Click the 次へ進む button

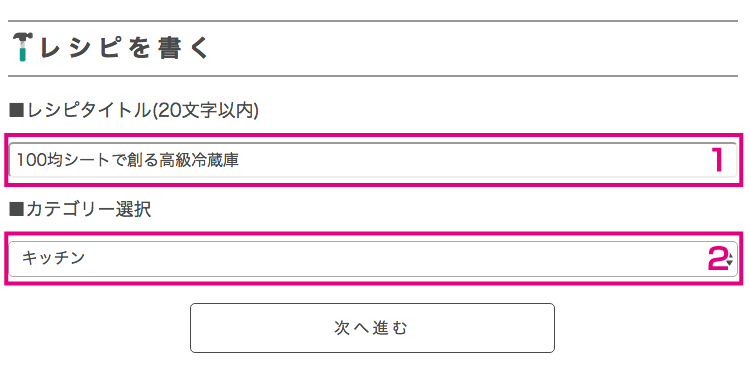click(x=372, y=328)
